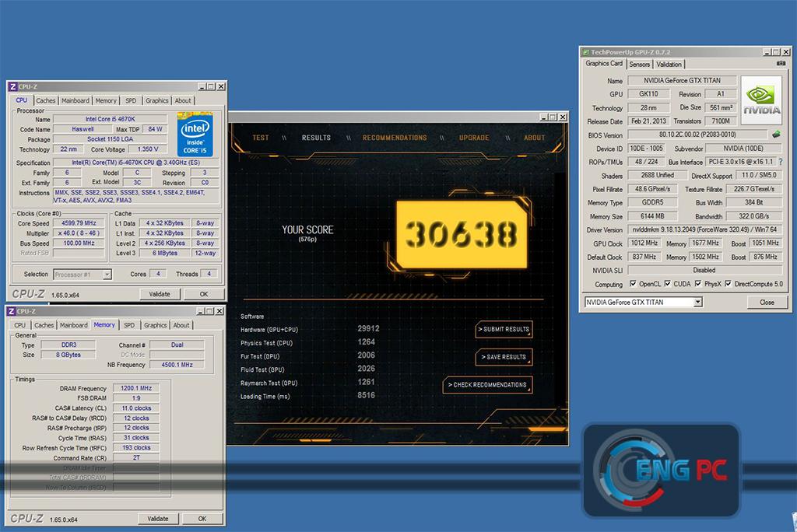Click the Intel Core i5 logo badge
The width and height of the screenshot is (797, 532).
click(195, 135)
